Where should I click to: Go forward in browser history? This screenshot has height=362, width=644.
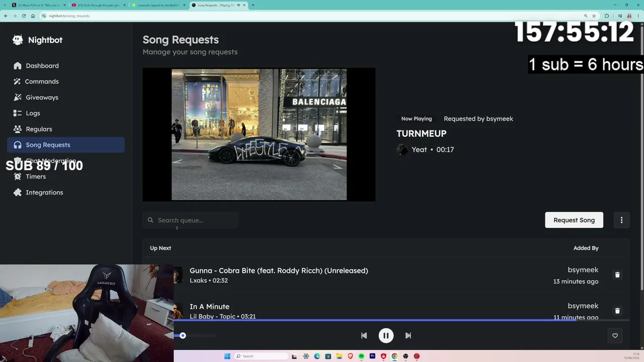(x=15, y=16)
